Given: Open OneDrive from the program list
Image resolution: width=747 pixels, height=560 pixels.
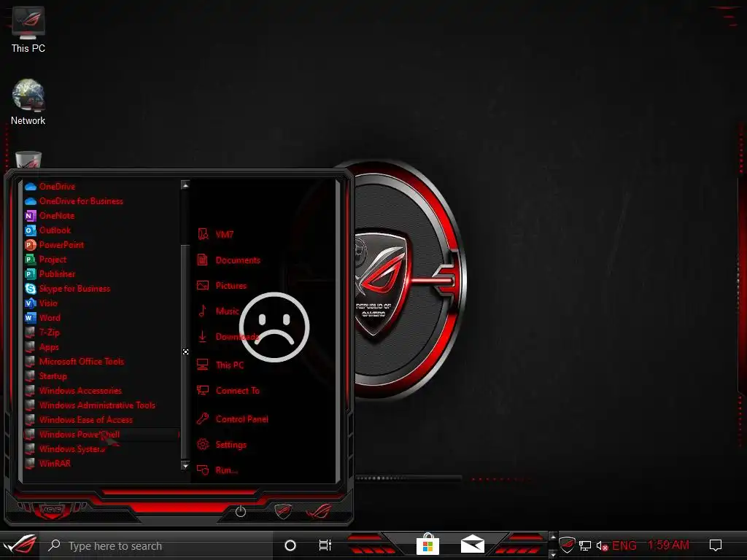Looking at the screenshot, I should coord(101,186).
